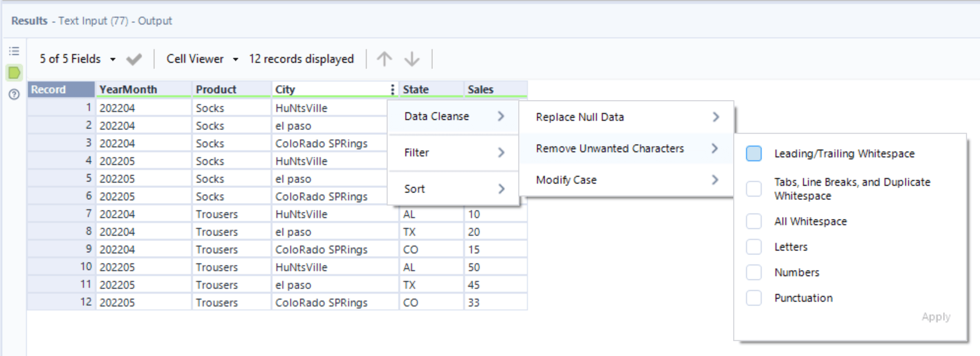Open the Replace Null Data submenu
The height and width of the screenshot is (356, 980).
(626, 117)
